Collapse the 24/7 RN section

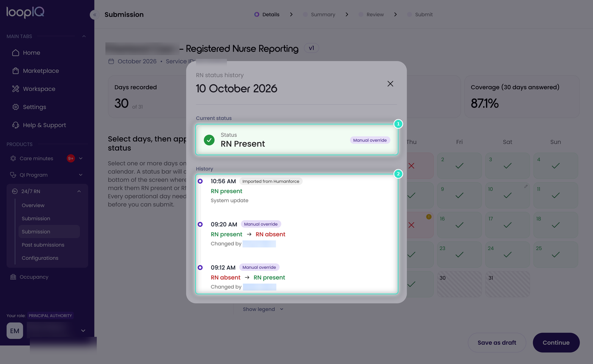pos(79,191)
